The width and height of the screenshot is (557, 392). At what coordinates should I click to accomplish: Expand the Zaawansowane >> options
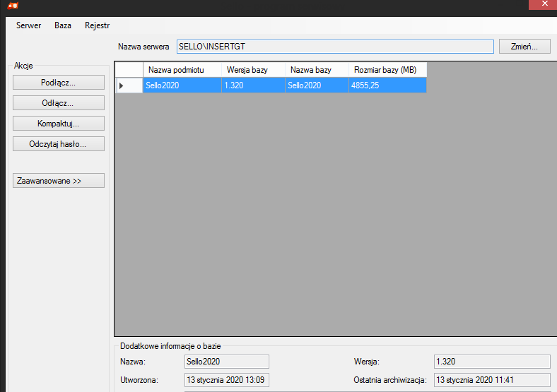tap(58, 181)
